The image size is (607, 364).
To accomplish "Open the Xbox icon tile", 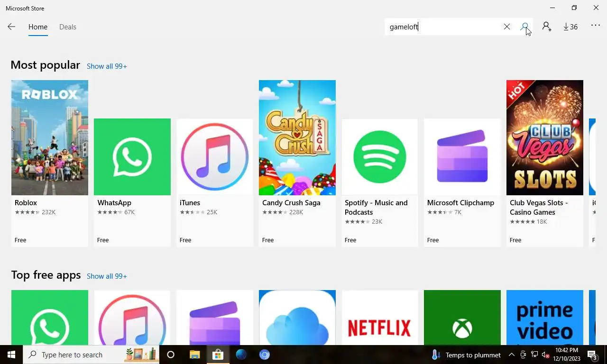I will [x=462, y=318].
